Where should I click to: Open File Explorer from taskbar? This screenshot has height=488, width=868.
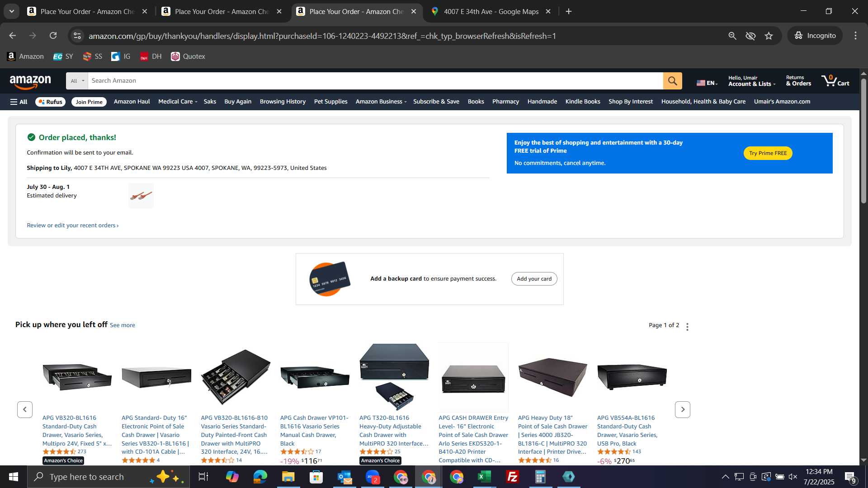pyautogui.click(x=288, y=477)
